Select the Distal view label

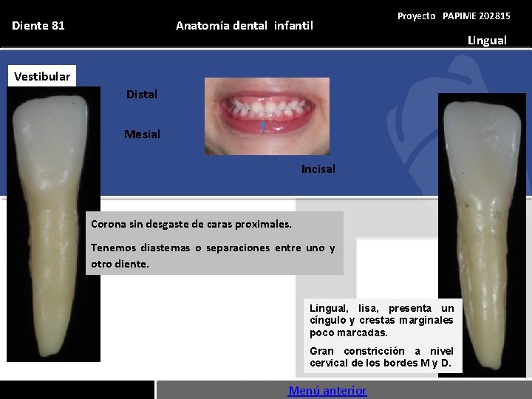point(142,95)
